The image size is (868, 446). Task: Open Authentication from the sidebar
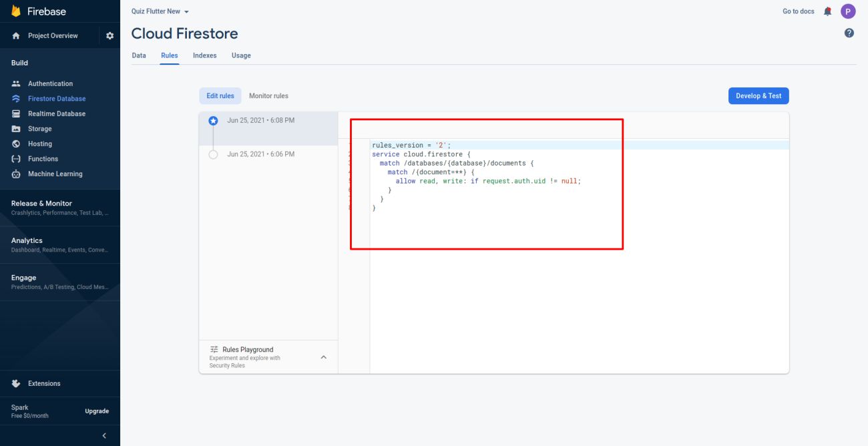tap(50, 83)
